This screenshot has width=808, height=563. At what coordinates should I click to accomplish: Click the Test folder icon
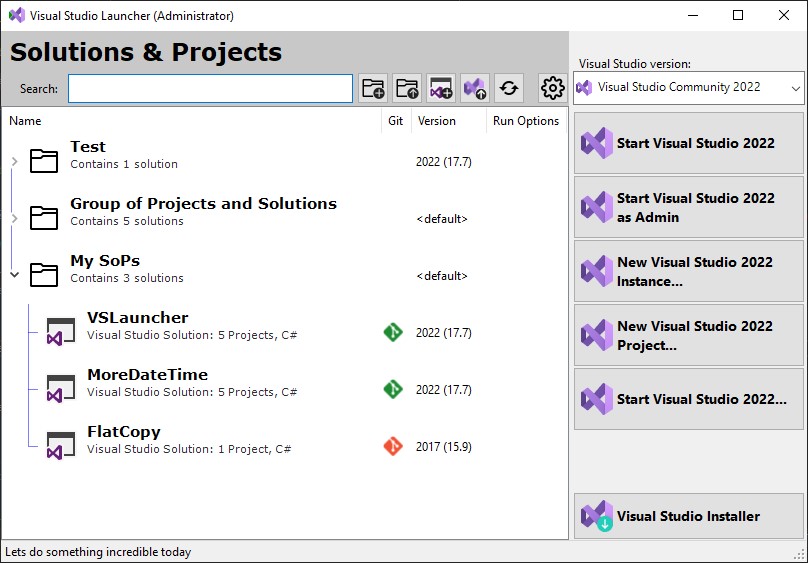(44, 160)
